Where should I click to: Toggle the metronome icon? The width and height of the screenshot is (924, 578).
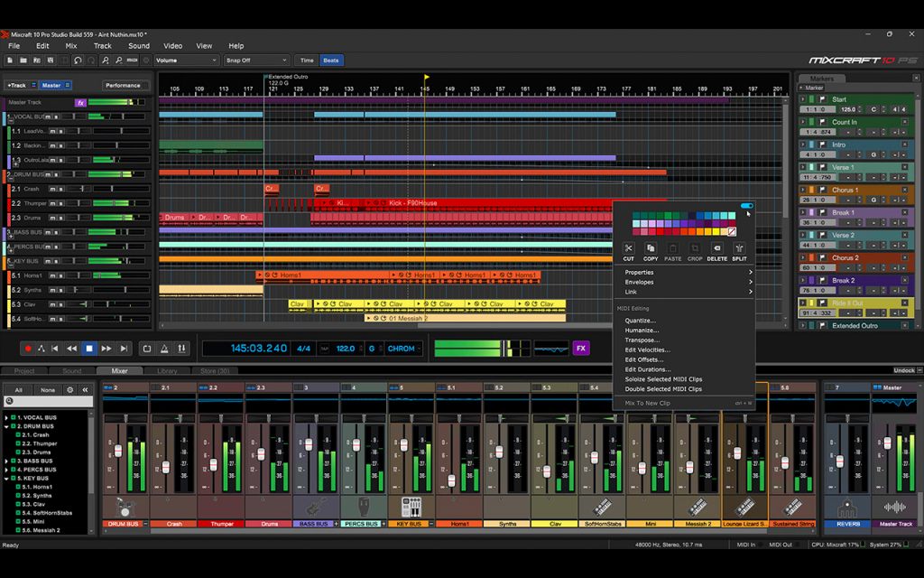[164, 349]
